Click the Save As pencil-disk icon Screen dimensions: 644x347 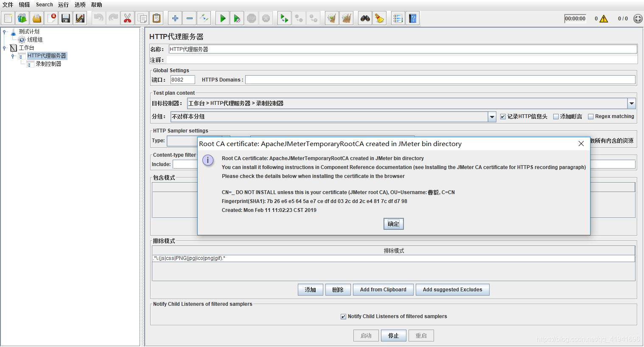tap(80, 18)
